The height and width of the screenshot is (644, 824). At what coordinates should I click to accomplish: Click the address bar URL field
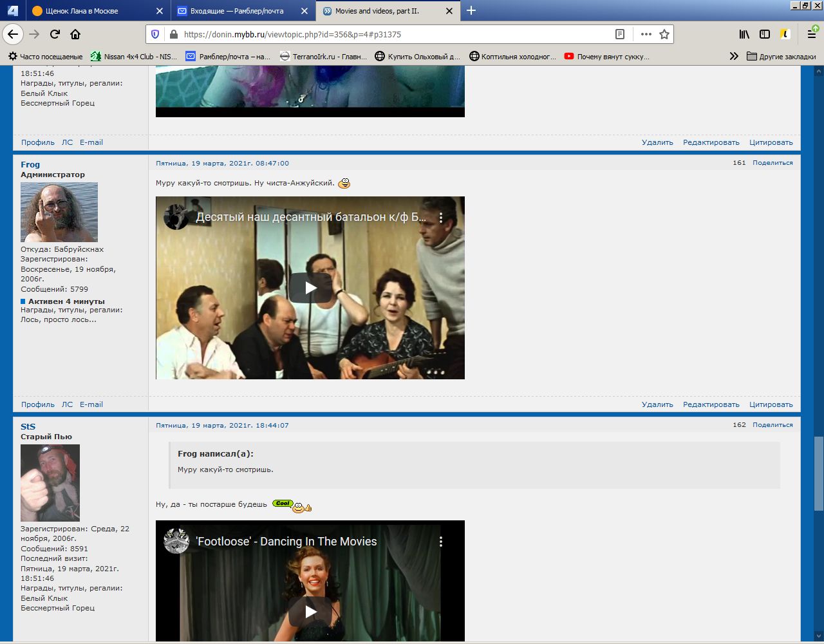click(x=393, y=34)
